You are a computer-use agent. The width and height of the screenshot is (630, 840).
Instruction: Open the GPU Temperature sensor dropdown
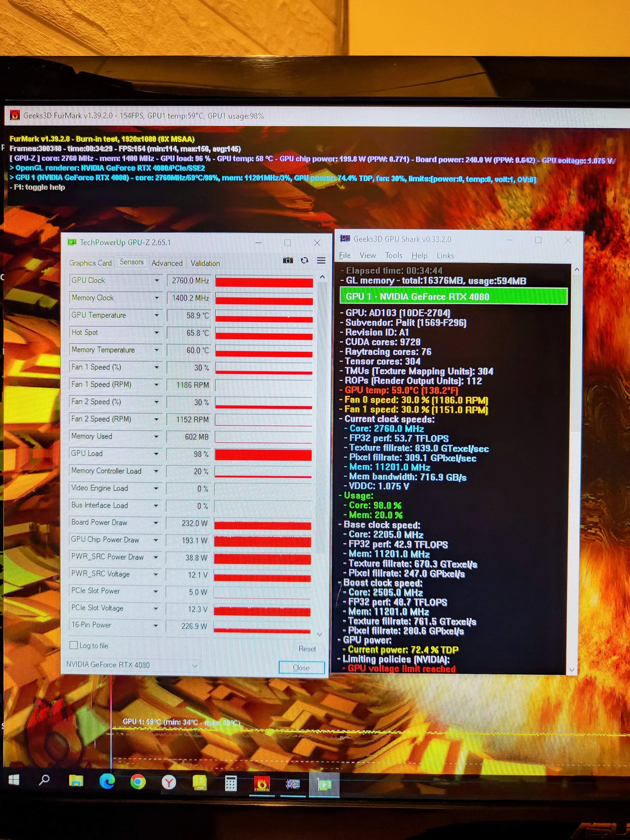(x=157, y=315)
